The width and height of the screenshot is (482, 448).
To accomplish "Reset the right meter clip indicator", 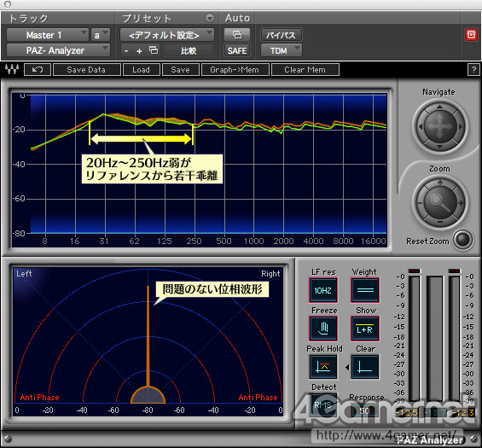I will coord(455,271).
